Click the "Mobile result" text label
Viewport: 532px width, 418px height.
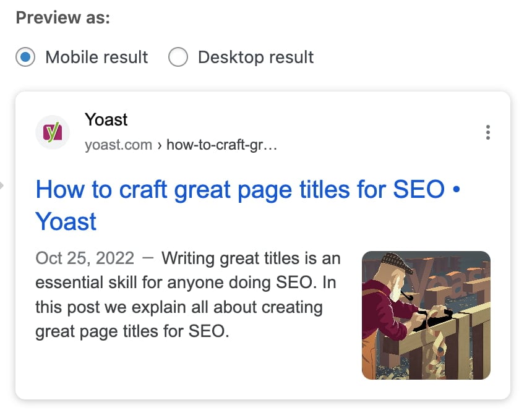97,58
